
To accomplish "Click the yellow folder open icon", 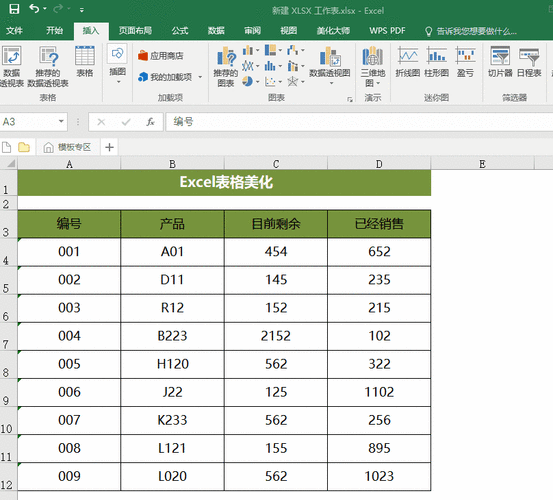I will 24,147.
